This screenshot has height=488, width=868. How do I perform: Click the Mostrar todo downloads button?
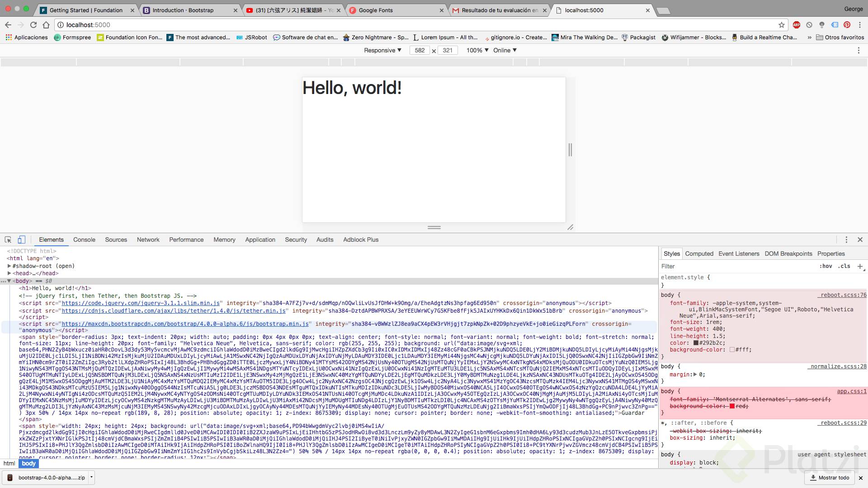(x=830, y=478)
